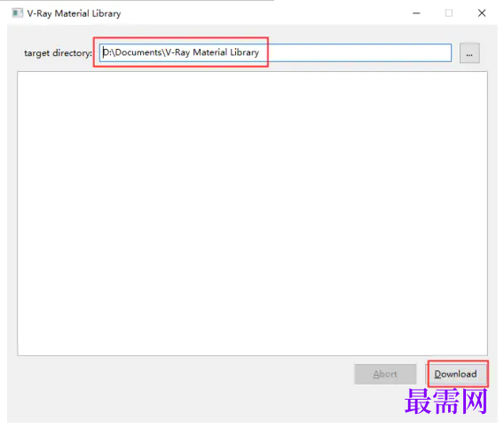Minimize the V-Ray Material Library window

coord(416,13)
